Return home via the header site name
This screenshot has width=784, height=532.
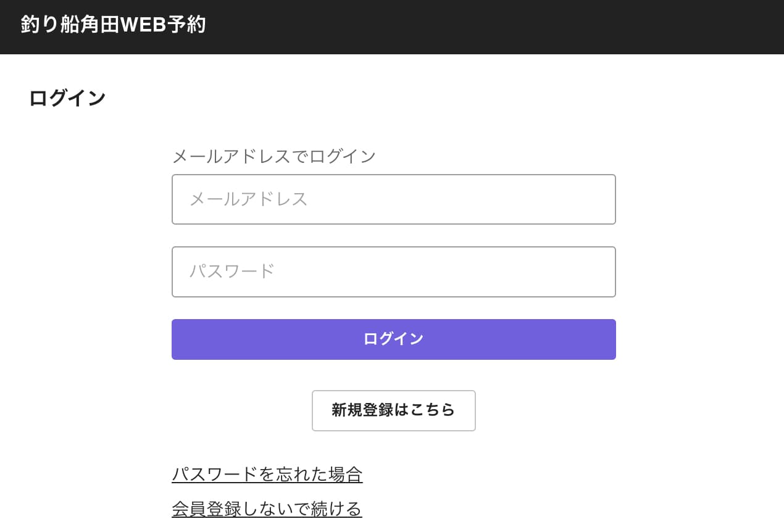tap(113, 25)
